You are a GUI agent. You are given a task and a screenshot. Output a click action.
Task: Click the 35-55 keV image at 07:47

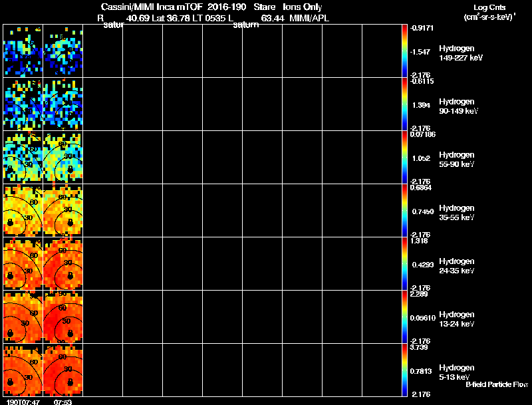23,211
